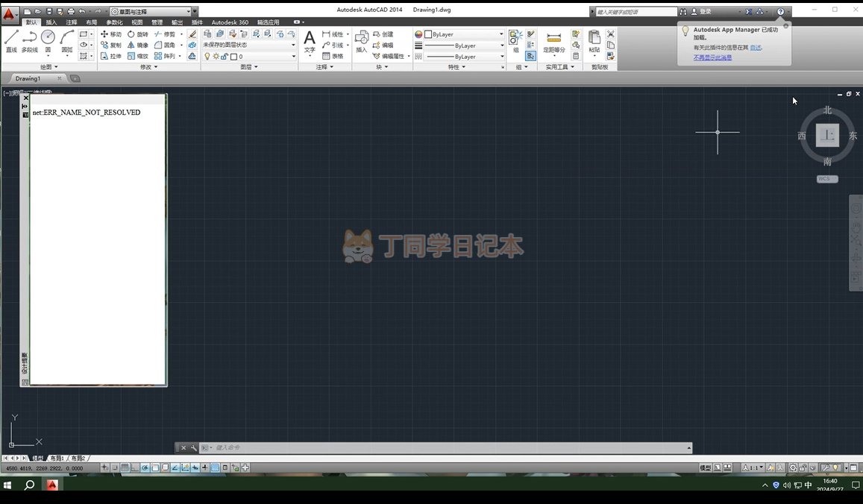Click the 文字 (Text) annotation tool

[310, 42]
